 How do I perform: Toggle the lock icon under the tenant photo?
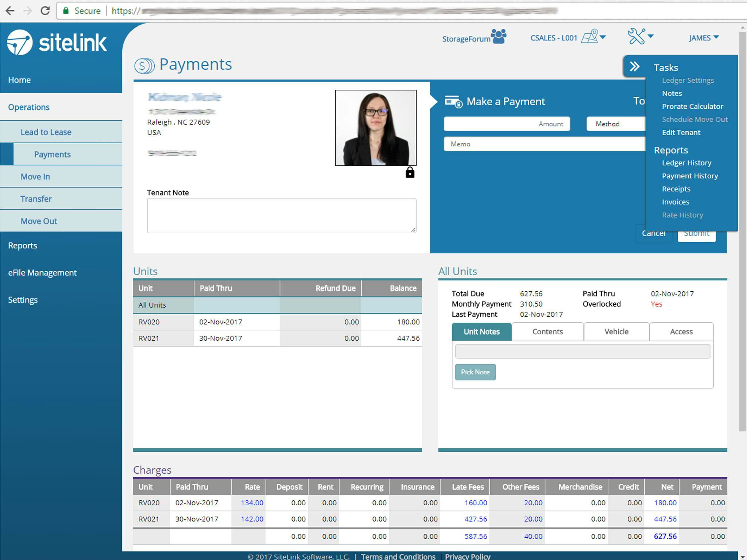pyautogui.click(x=409, y=172)
